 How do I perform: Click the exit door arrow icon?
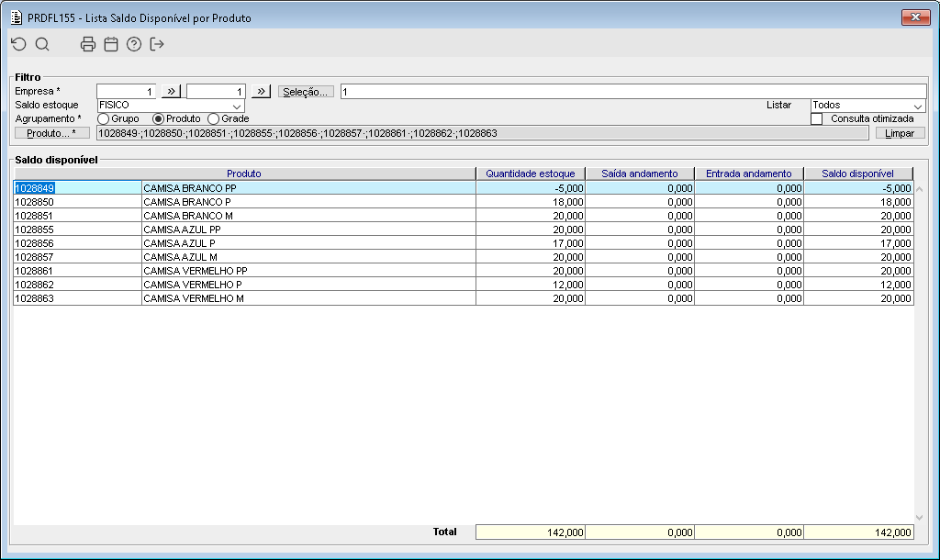pos(157,44)
